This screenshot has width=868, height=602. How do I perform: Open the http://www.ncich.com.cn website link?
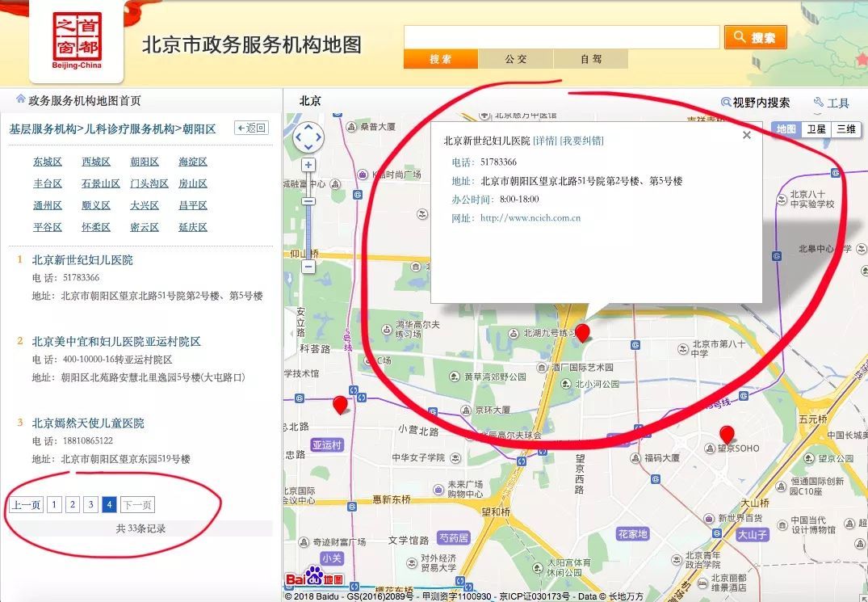(530, 217)
